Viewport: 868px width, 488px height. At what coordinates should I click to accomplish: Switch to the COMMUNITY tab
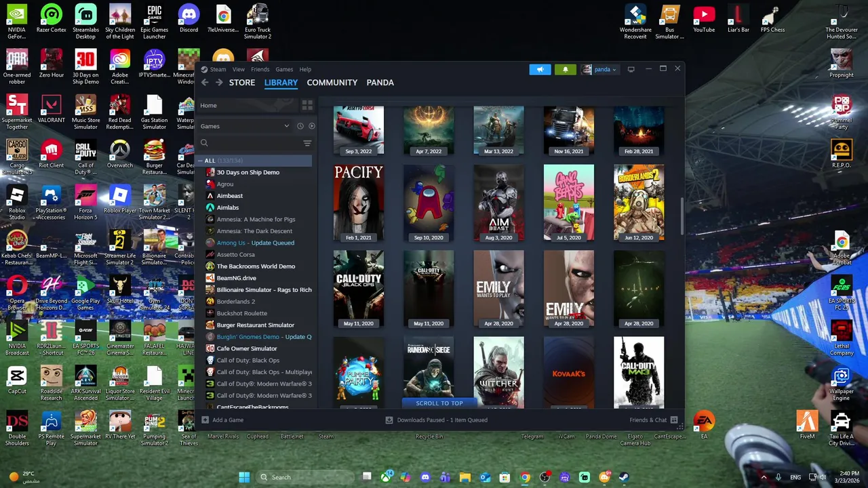pos(332,83)
